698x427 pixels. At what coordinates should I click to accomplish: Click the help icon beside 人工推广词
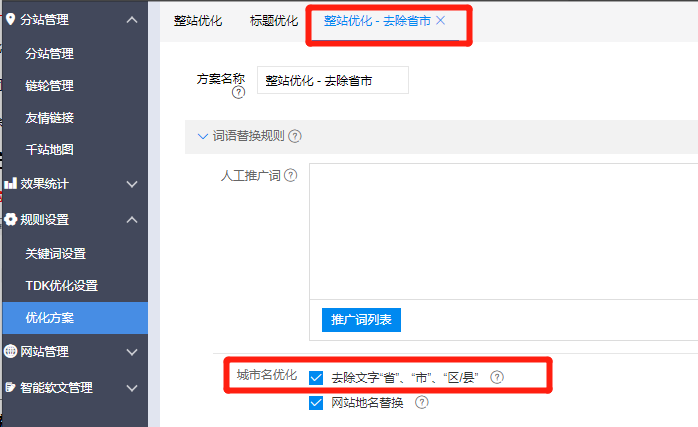[291, 176]
